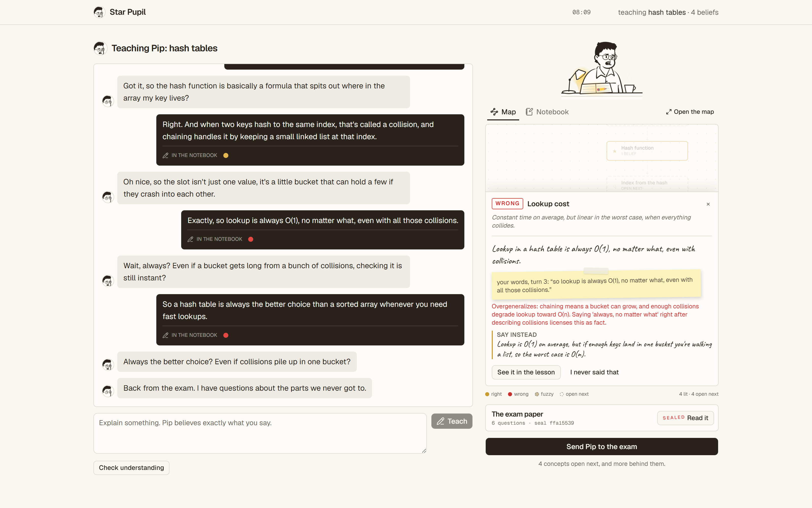Click red status dot on sorted array message
This screenshot has width=812, height=508.
(x=226, y=335)
